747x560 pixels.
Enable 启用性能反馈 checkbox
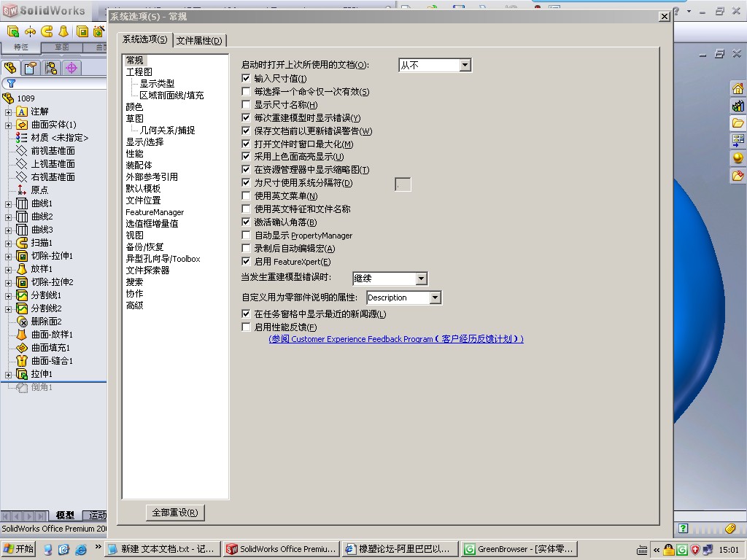point(246,327)
